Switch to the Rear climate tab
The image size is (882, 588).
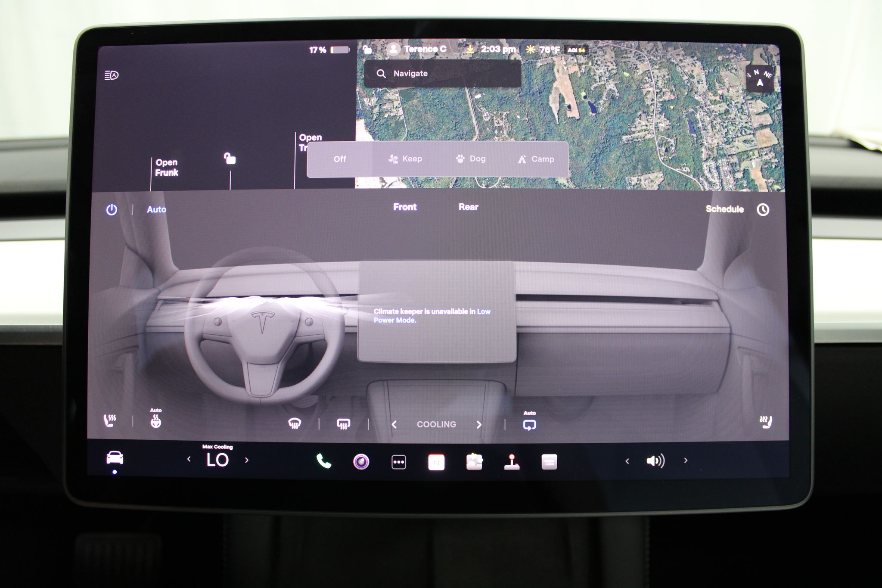pos(468,207)
